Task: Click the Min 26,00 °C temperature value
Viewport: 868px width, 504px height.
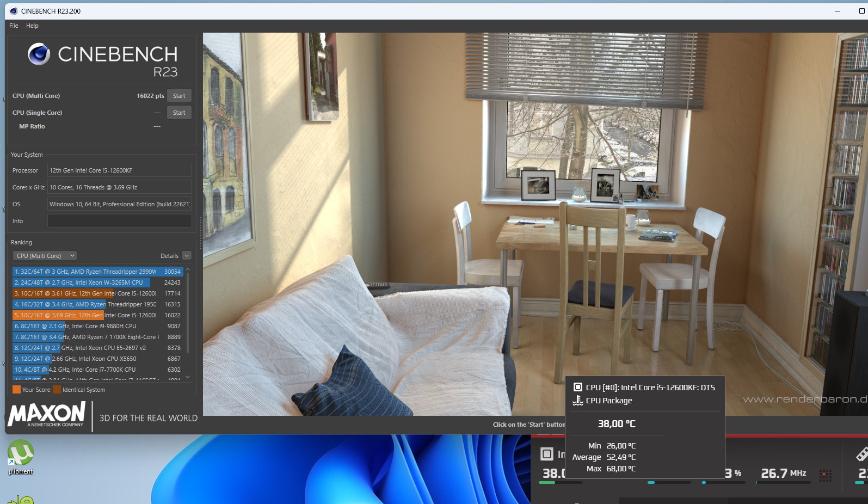Action: pos(621,446)
